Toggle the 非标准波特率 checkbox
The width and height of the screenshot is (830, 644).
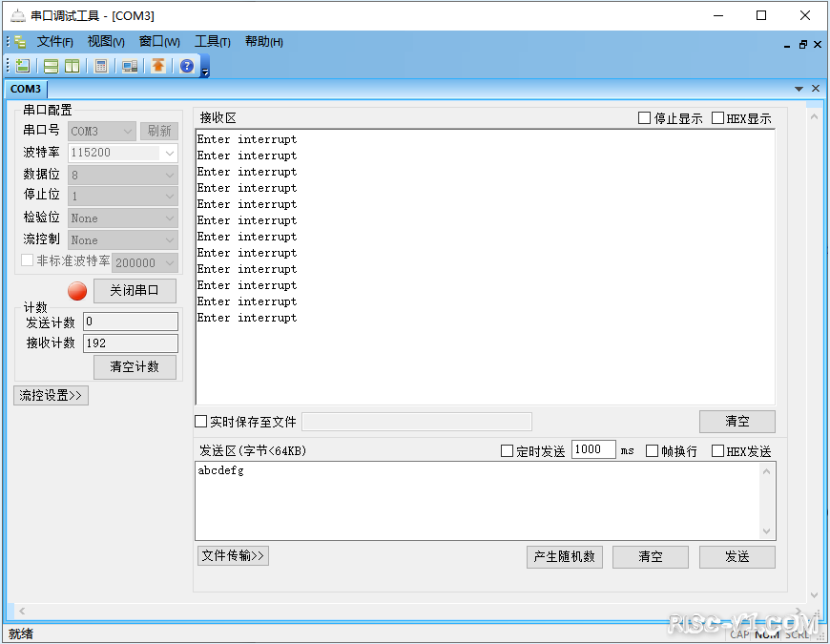point(27,260)
